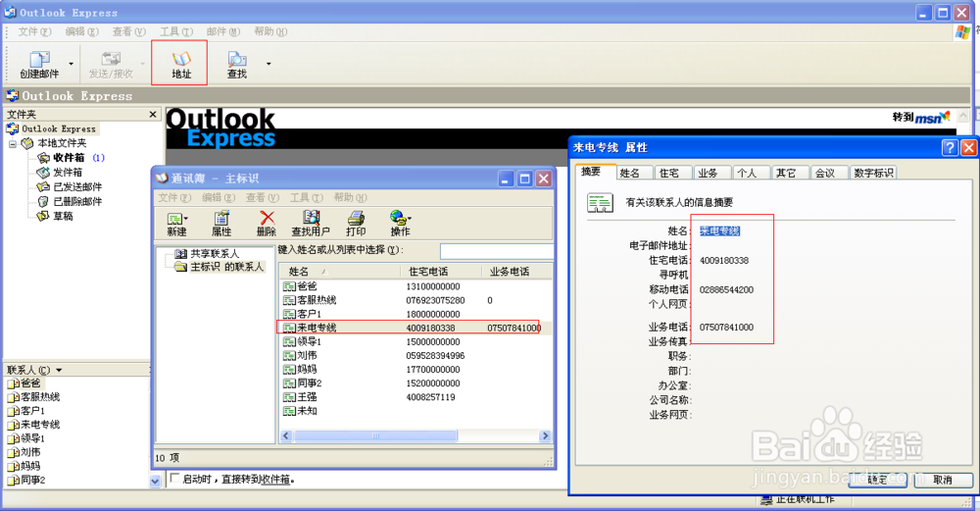Close the 文件夹 pane with X
Image resolution: width=980 pixels, height=511 pixels.
153,114
